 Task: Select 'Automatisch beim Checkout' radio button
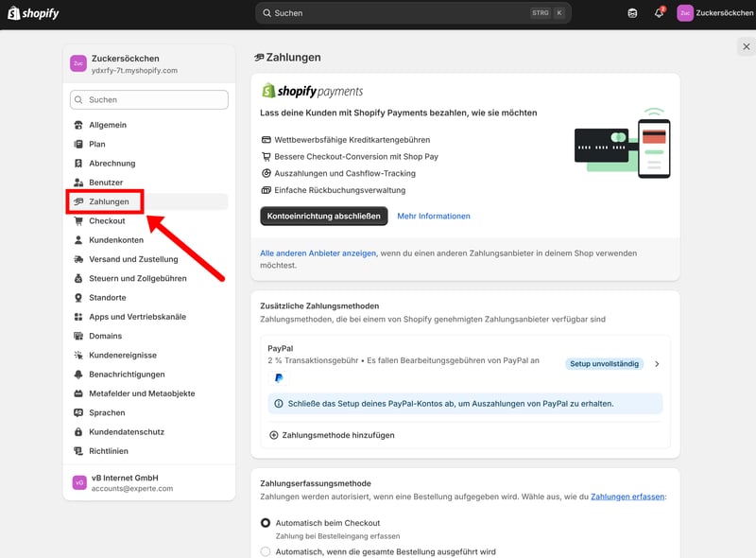(266, 523)
